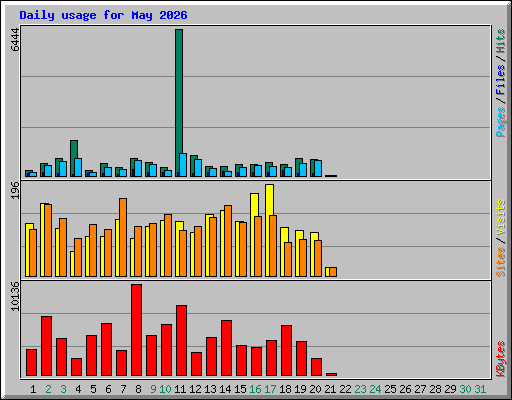Click day label 28 on the axis
Image resolution: width=512 pixels, height=400 pixels.
click(x=435, y=389)
